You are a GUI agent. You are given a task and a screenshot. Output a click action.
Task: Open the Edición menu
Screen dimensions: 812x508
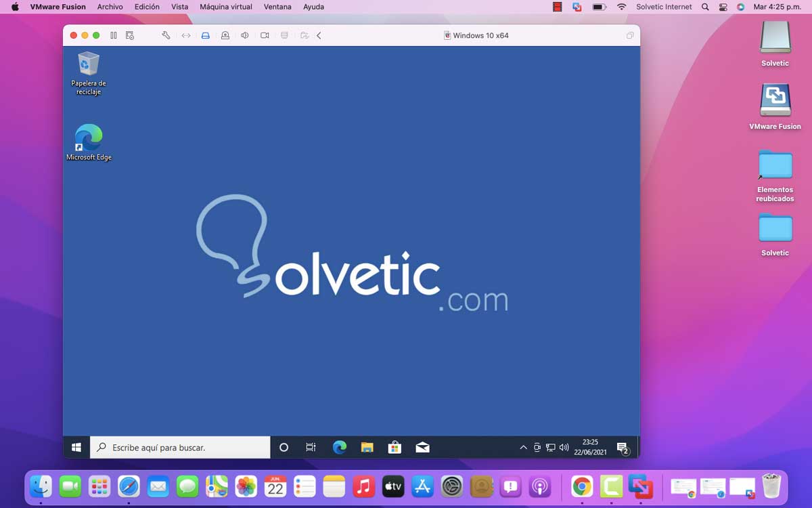[x=147, y=7]
